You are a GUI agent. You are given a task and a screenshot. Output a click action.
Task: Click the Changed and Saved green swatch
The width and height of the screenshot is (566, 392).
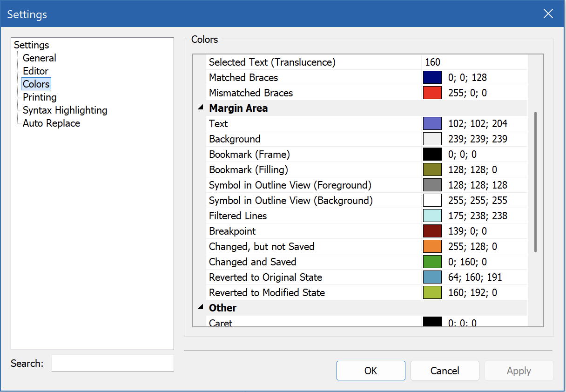[432, 262]
